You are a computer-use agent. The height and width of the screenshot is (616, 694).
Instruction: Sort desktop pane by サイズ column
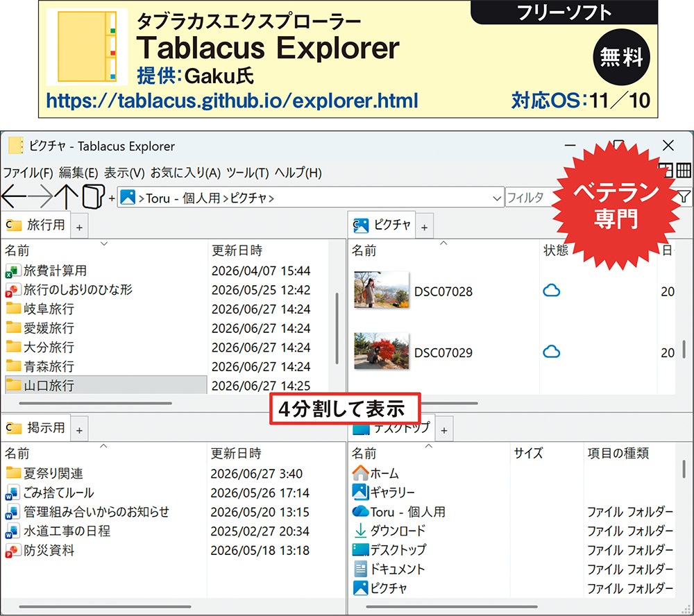tap(547, 453)
